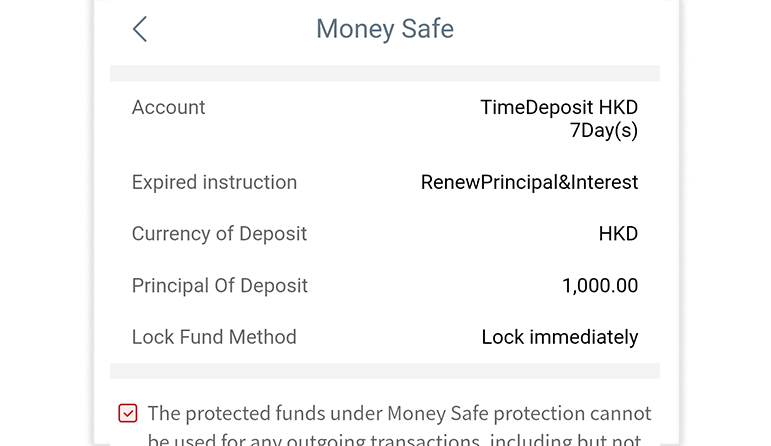Tap the Lock Fund Method label
Screen dimensions: 771x446
(214, 337)
